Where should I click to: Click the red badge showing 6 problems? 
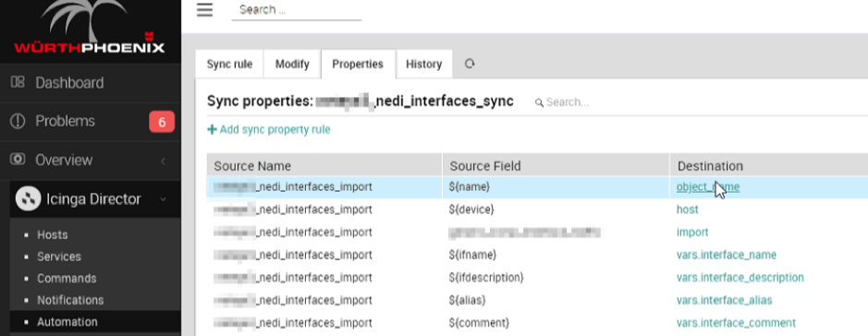(162, 122)
